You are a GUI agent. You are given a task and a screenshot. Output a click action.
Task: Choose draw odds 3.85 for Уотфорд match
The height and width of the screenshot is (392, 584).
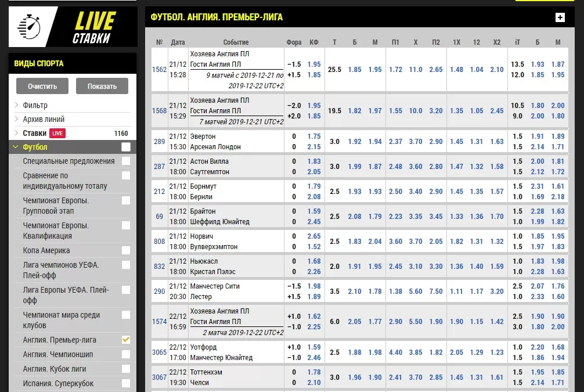point(416,353)
